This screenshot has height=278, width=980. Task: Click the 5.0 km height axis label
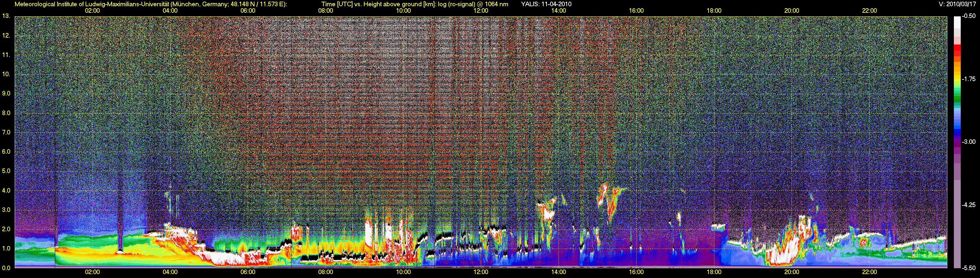coord(6,171)
